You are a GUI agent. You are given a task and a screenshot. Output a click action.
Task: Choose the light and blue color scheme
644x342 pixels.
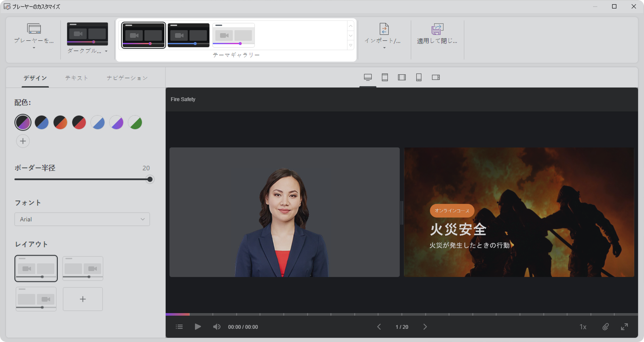coord(98,122)
